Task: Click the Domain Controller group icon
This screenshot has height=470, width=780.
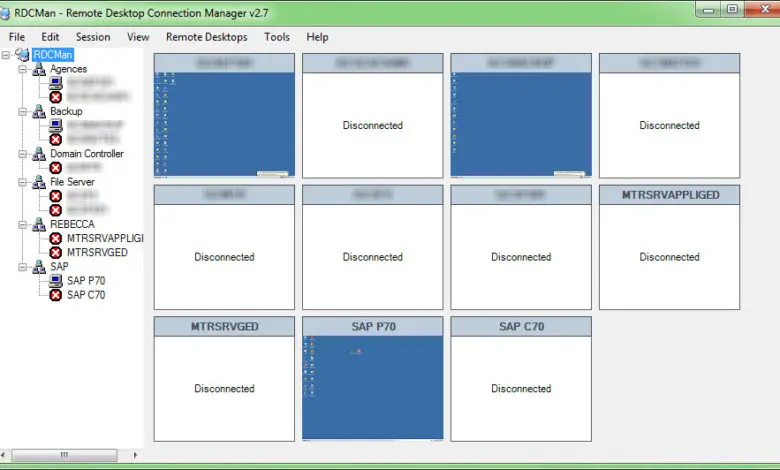Action: [39, 154]
